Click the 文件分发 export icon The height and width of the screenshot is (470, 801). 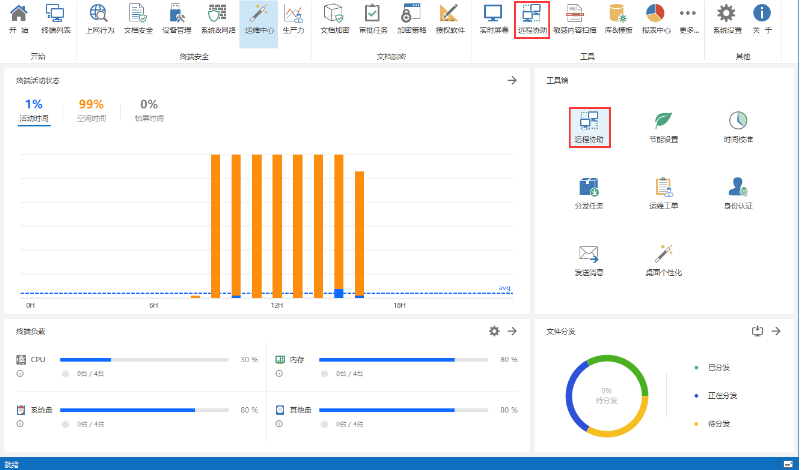click(x=757, y=331)
